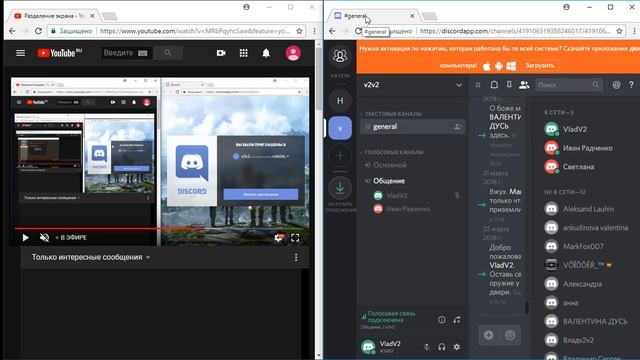Expand the Только интересные сообщения chat filter
This screenshot has height=360, width=640.
pyautogui.click(x=91, y=257)
